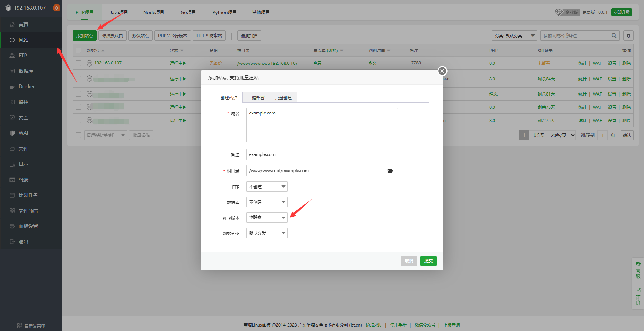Tick the select-all checkbox in table header

coord(78,50)
